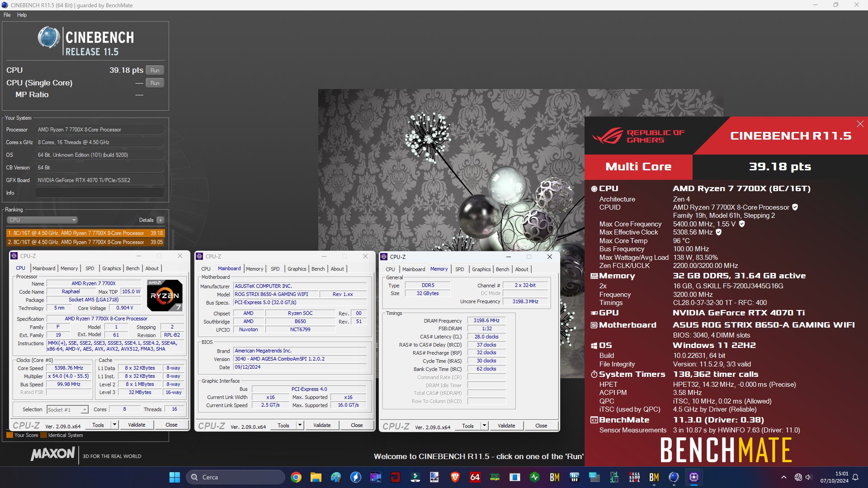This screenshot has width=868, height=488.
Task: Click the BIOS Version 3040 field
Action: (300, 359)
